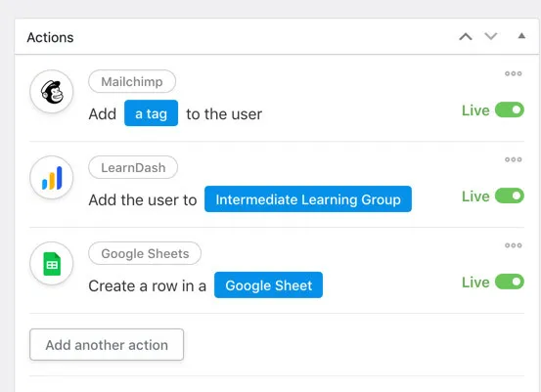The image size is (541, 392).
Task: Disable the LearnDash action Live switch
Action: (x=510, y=196)
